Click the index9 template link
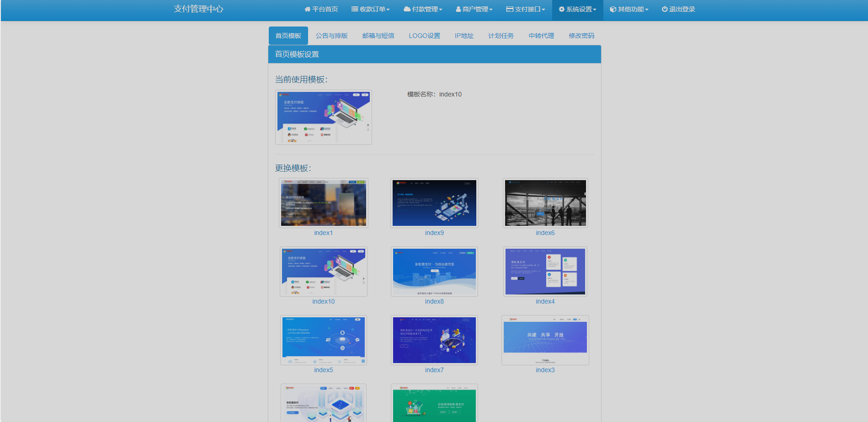The image size is (868, 422). pyautogui.click(x=434, y=233)
